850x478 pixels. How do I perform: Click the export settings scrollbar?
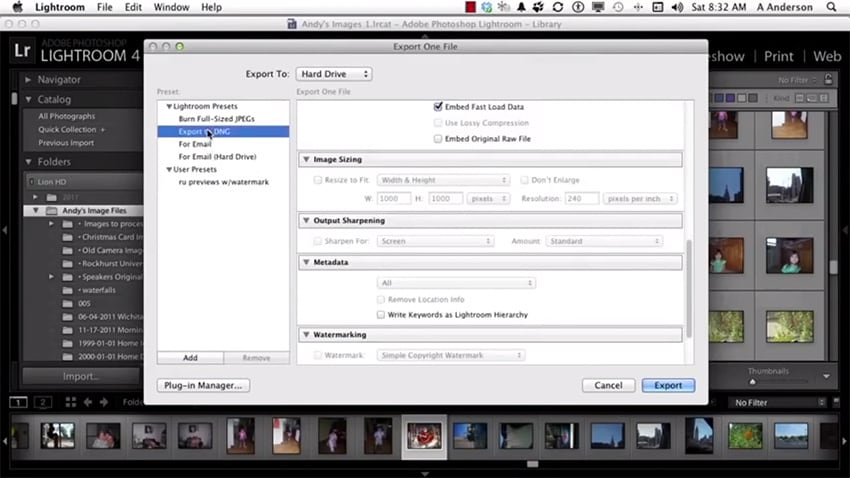coord(690,289)
